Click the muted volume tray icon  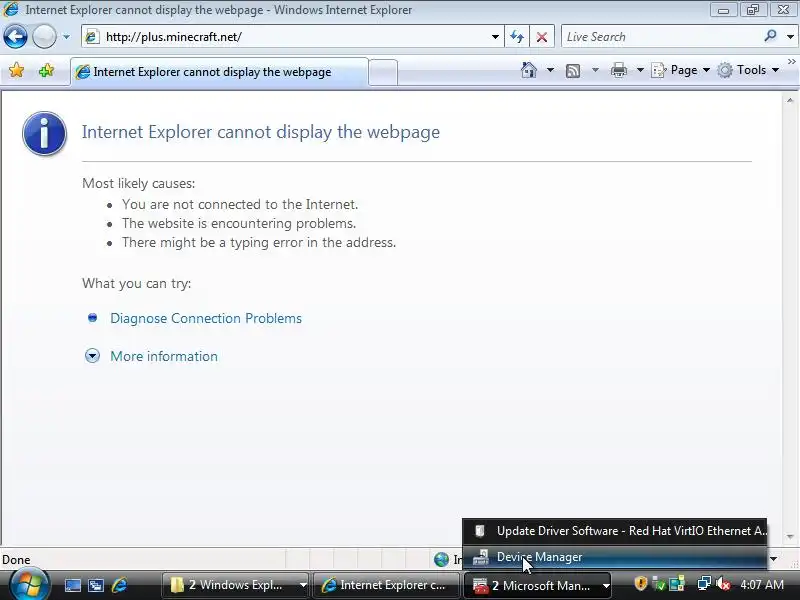pos(723,583)
